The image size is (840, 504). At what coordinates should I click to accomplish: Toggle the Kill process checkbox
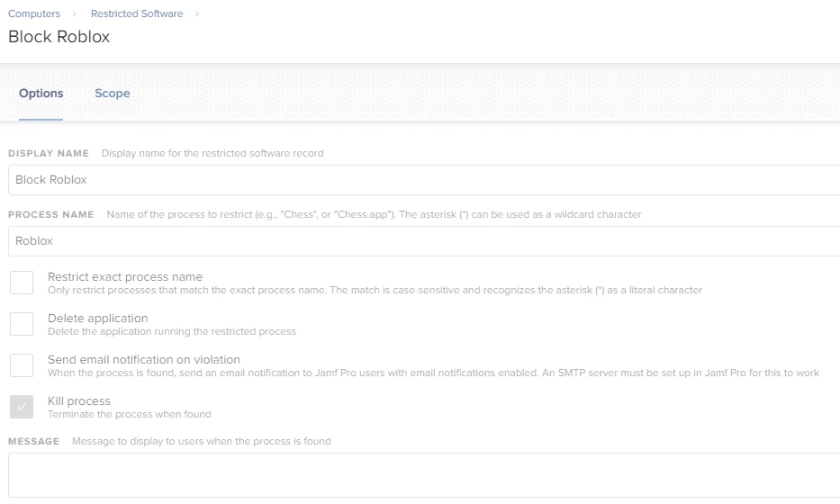click(22, 407)
